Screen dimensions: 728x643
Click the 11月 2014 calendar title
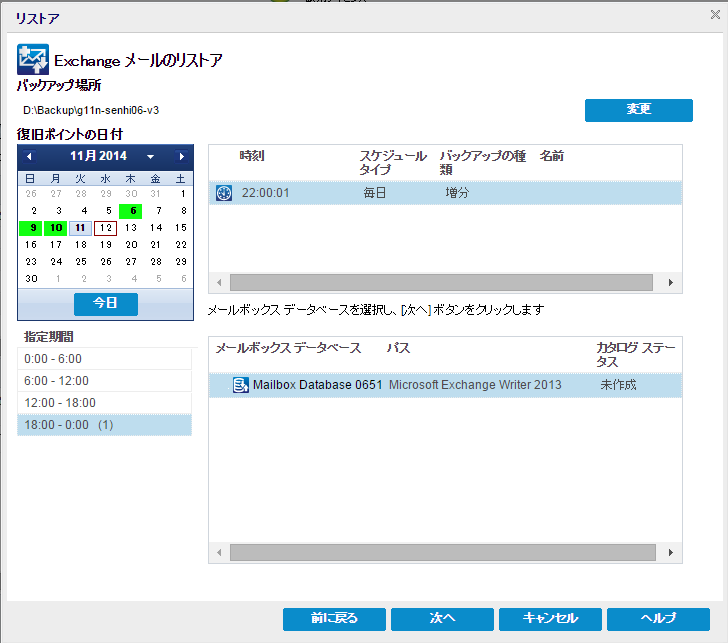(x=98, y=156)
